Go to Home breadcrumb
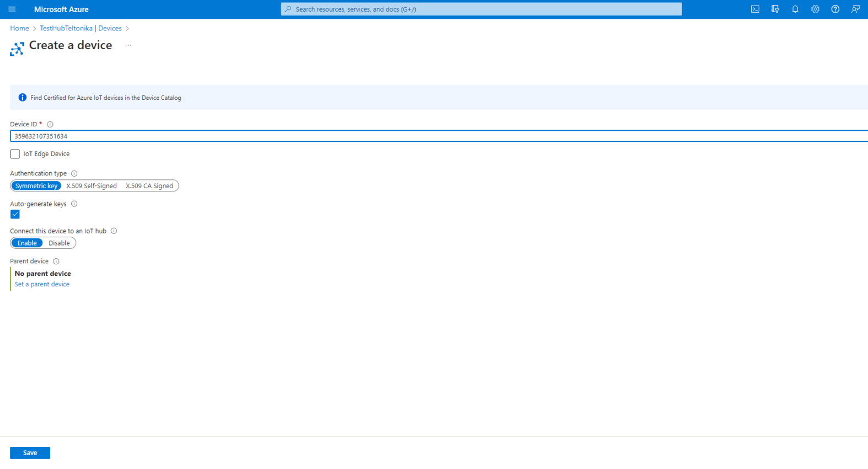This screenshot has width=868, height=469. pos(19,28)
